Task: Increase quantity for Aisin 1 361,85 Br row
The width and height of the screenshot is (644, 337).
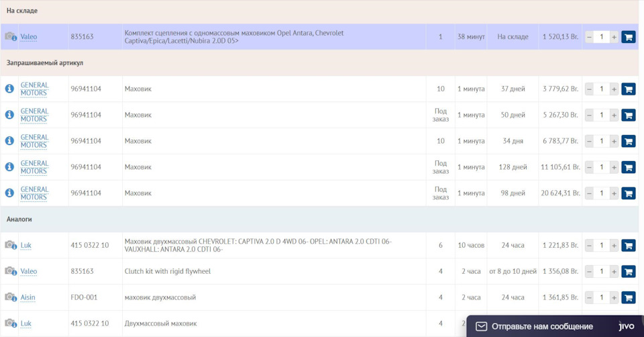Action: [x=614, y=297]
